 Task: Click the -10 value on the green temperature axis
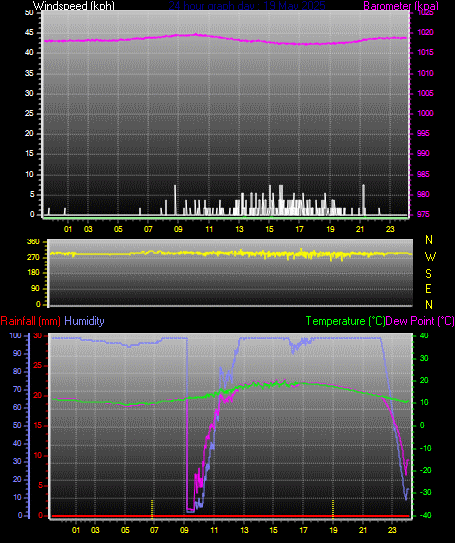tap(426, 448)
